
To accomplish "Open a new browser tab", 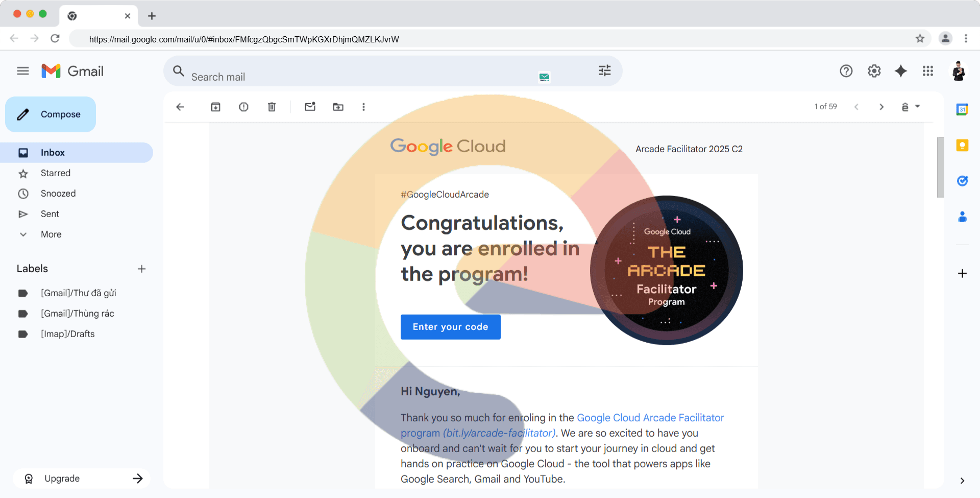I will pyautogui.click(x=152, y=16).
